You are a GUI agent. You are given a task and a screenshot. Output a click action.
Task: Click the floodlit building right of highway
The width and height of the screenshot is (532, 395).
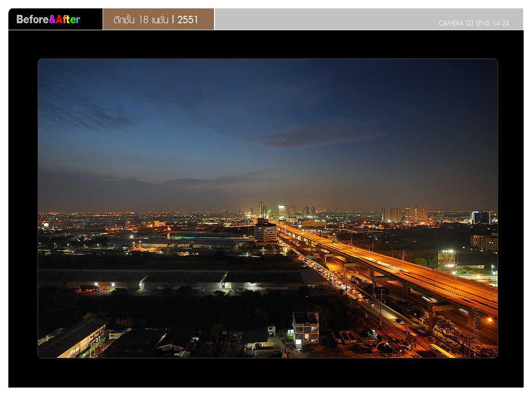pos(446,259)
